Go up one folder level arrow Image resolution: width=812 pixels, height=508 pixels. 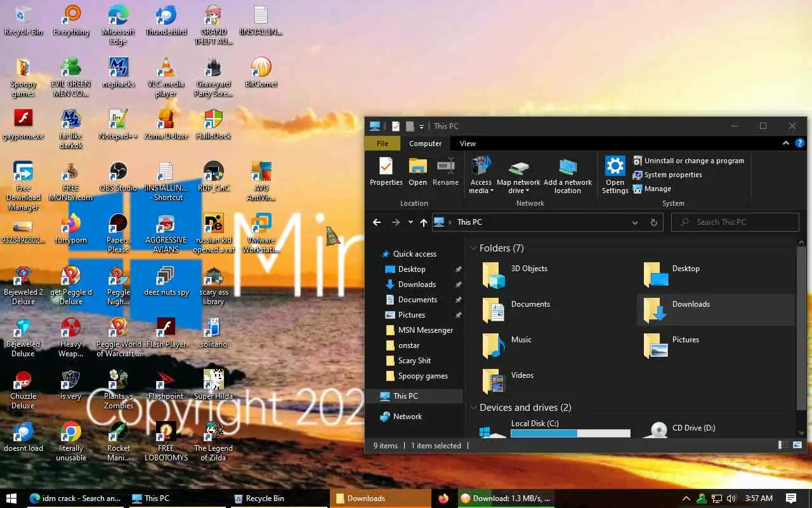pyautogui.click(x=424, y=222)
